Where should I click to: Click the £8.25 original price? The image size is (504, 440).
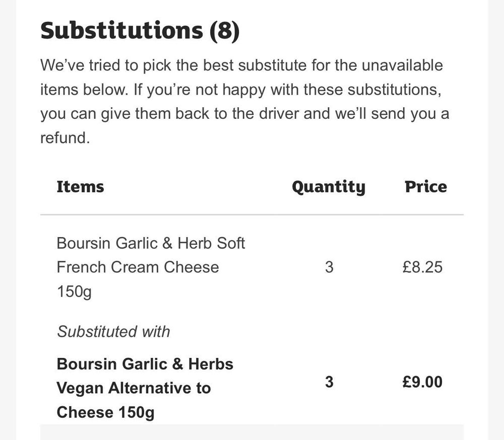(422, 267)
